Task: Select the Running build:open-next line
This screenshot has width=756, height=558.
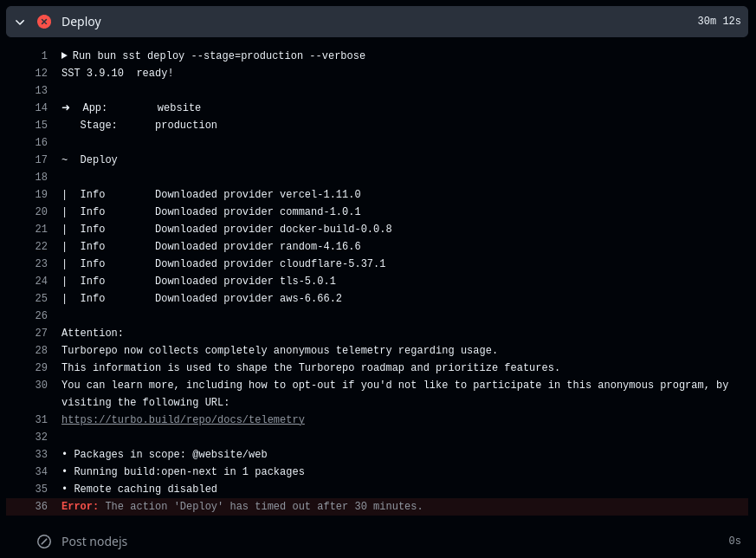Action: [183, 472]
